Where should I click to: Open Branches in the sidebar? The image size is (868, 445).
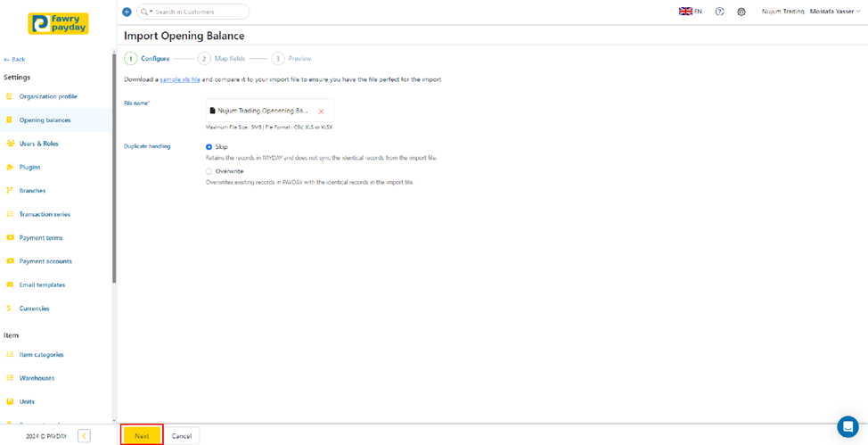point(32,191)
